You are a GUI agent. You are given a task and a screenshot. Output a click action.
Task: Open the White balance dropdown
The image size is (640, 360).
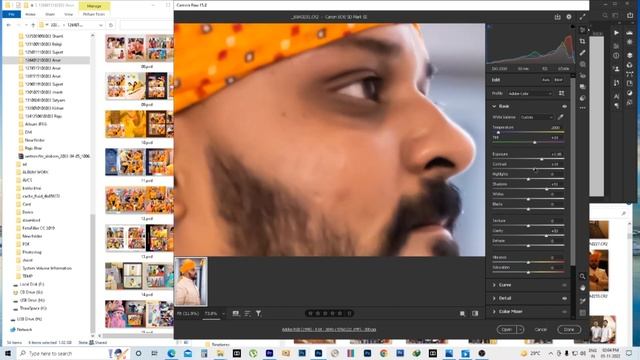(x=536, y=117)
